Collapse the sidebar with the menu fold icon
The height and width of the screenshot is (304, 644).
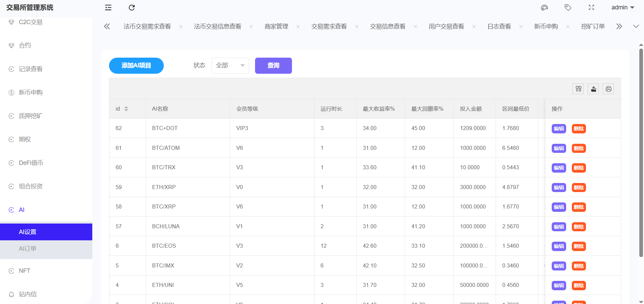tap(108, 7)
